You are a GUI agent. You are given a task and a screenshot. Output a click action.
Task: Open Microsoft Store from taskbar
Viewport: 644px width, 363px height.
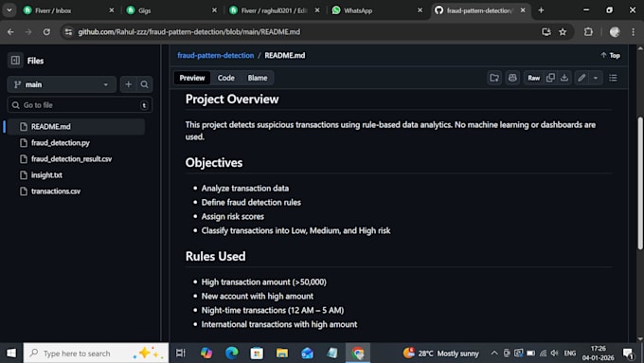click(x=257, y=353)
